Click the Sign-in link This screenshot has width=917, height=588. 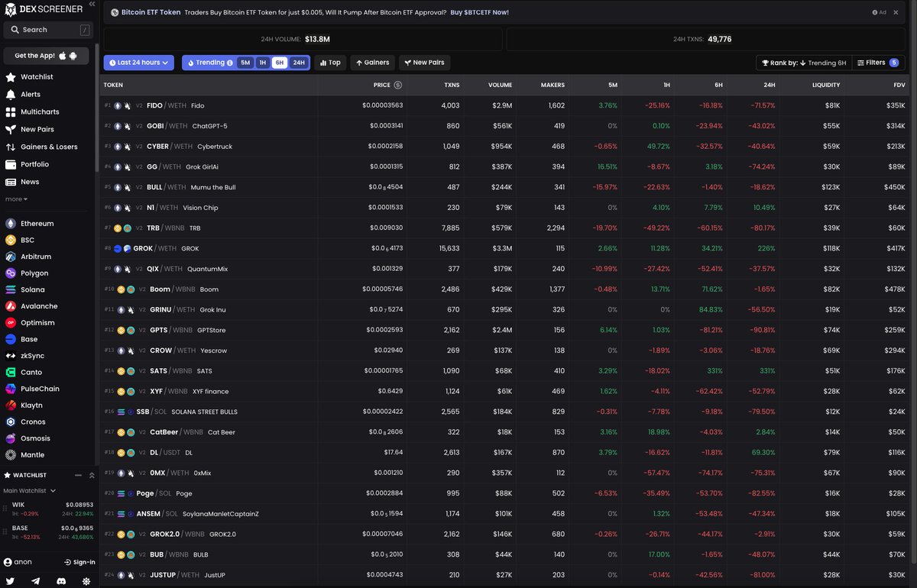click(79, 562)
